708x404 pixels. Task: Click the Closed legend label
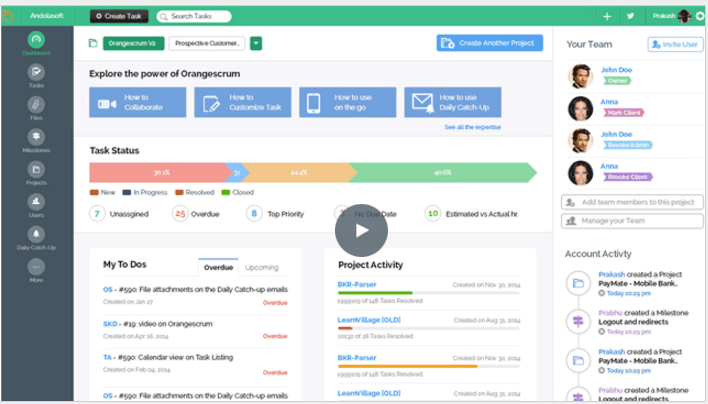(x=243, y=192)
